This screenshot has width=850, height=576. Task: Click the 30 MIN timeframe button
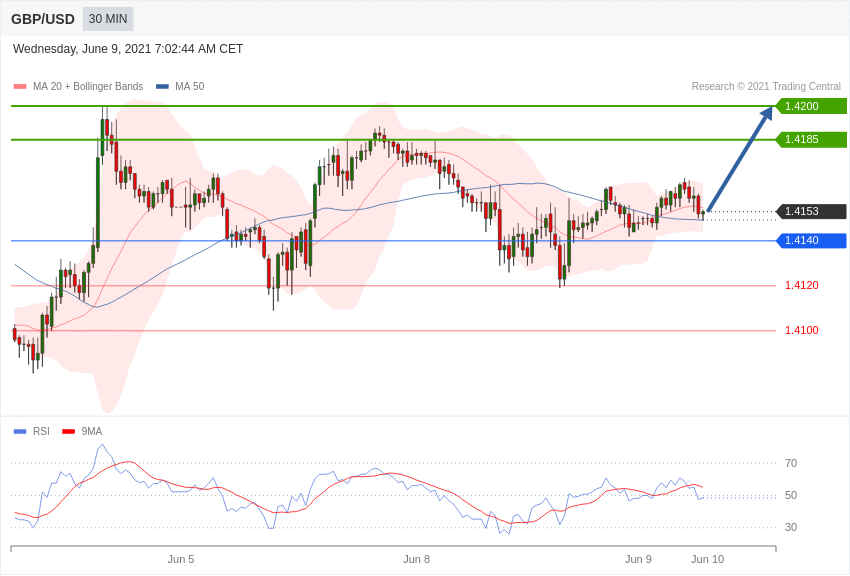[108, 19]
